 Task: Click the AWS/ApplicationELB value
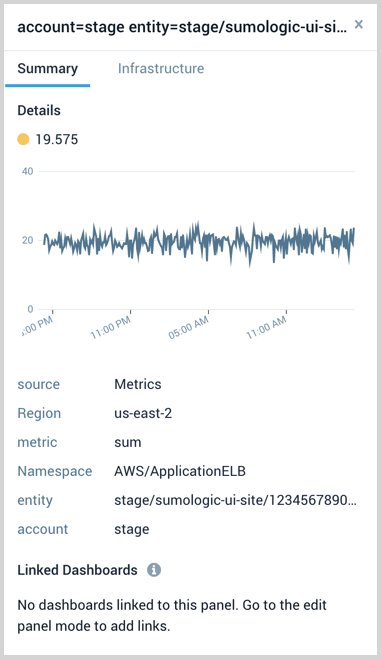[x=180, y=471]
